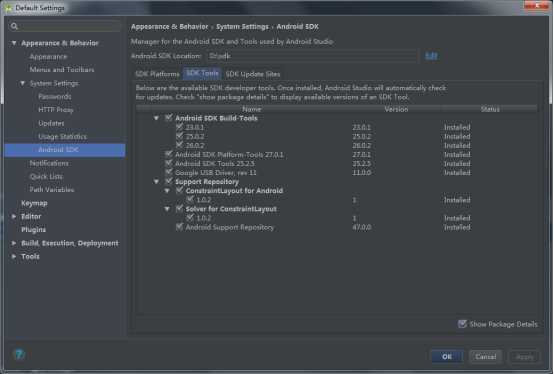Uncheck the Google USB Driver checkbox

click(169, 172)
